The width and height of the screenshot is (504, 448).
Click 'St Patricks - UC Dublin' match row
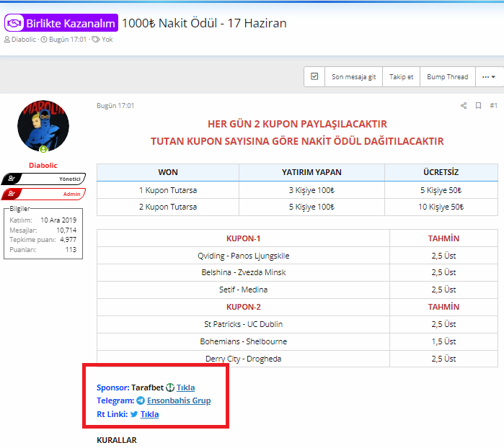click(243, 324)
